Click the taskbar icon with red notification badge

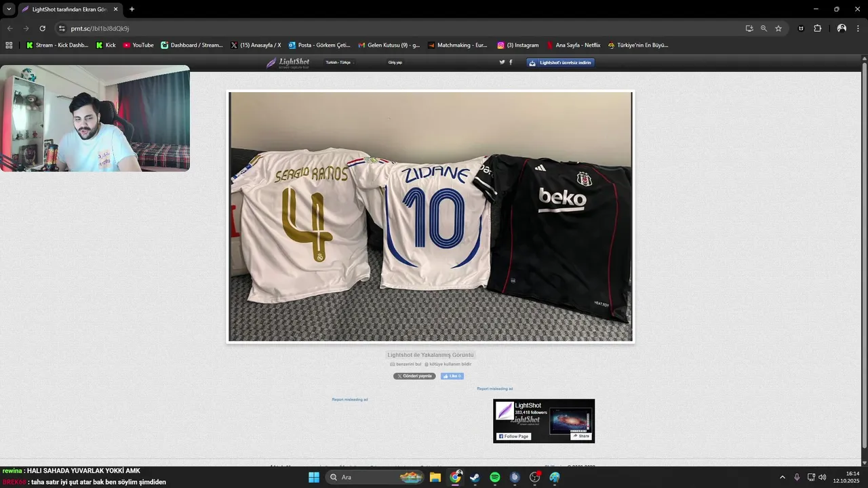pos(535,477)
